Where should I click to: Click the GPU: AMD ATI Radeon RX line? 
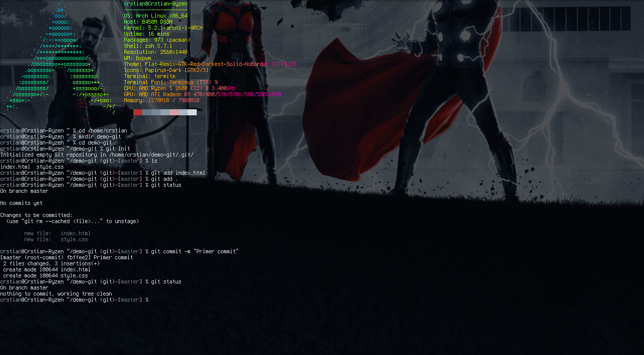tap(202, 94)
